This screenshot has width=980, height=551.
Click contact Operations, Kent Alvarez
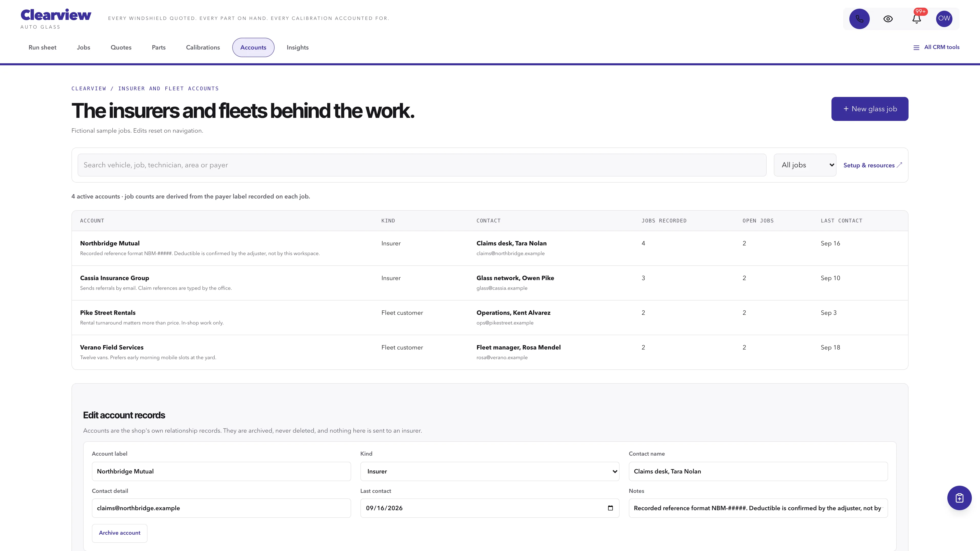[513, 312]
